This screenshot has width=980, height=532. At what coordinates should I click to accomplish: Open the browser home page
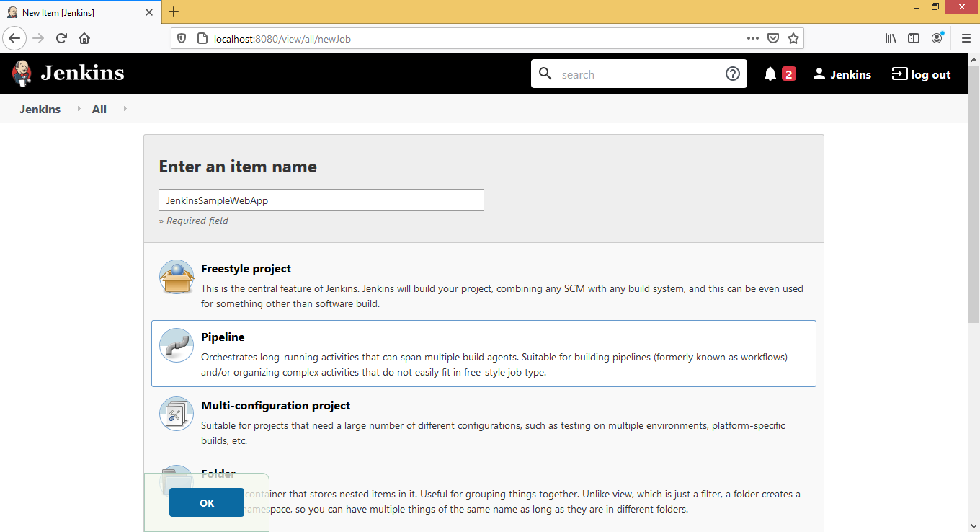pos(84,38)
